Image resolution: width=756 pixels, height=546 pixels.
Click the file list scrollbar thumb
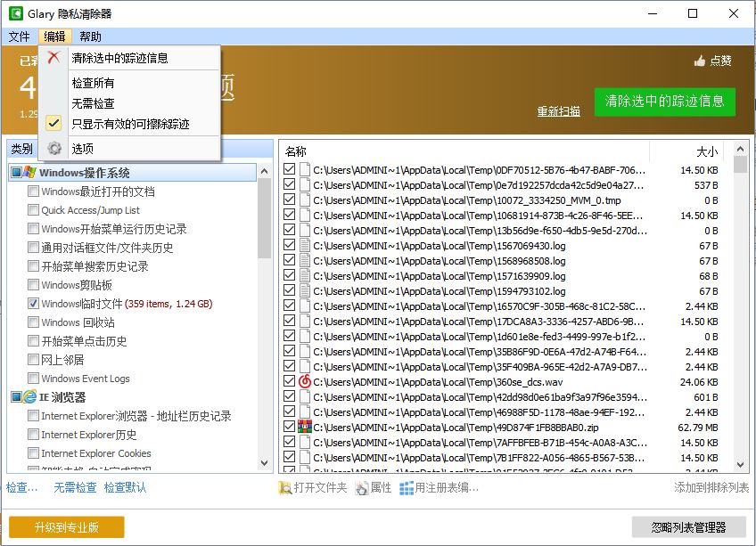(740, 165)
